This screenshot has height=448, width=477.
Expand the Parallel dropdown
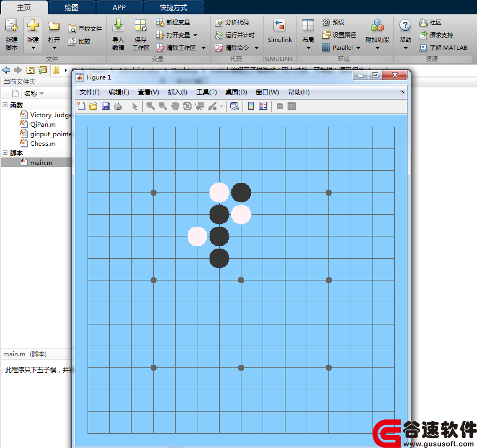click(358, 48)
